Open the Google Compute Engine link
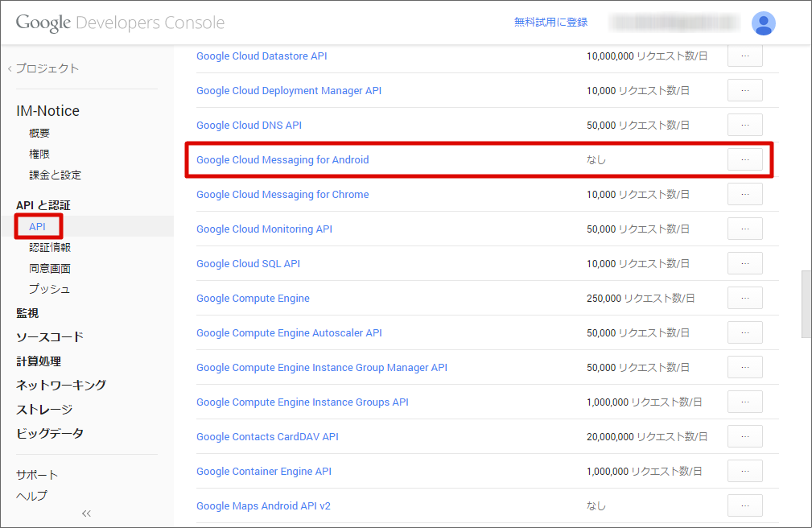Image resolution: width=812 pixels, height=528 pixels. click(x=253, y=299)
